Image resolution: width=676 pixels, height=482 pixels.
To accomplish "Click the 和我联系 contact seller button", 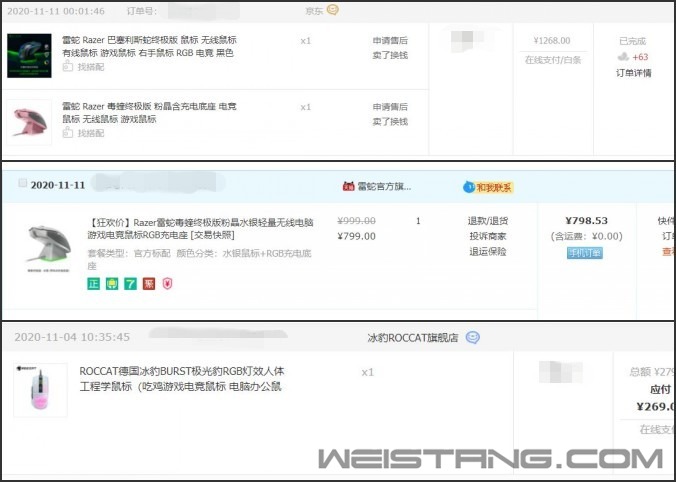I will click(x=494, y=188).
